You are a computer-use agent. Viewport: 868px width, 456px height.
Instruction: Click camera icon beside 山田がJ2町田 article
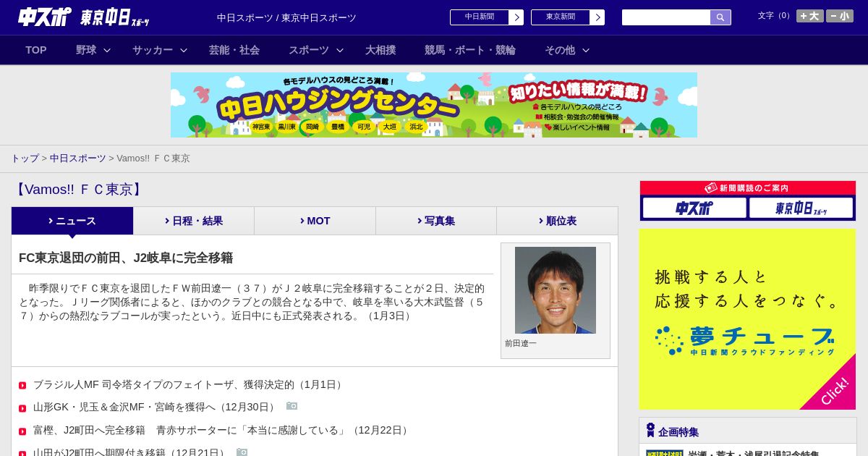click(x=242, y=452)
